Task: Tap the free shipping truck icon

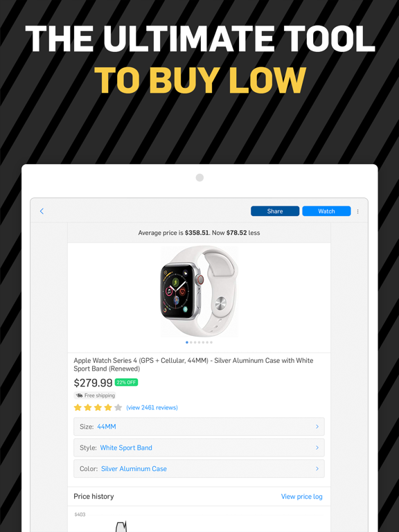Action: [79, 396]
